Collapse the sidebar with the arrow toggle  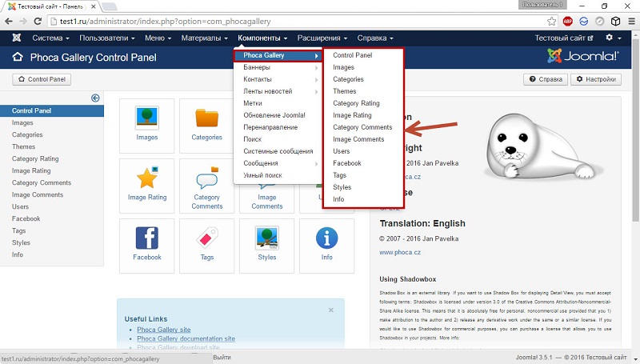95,98
